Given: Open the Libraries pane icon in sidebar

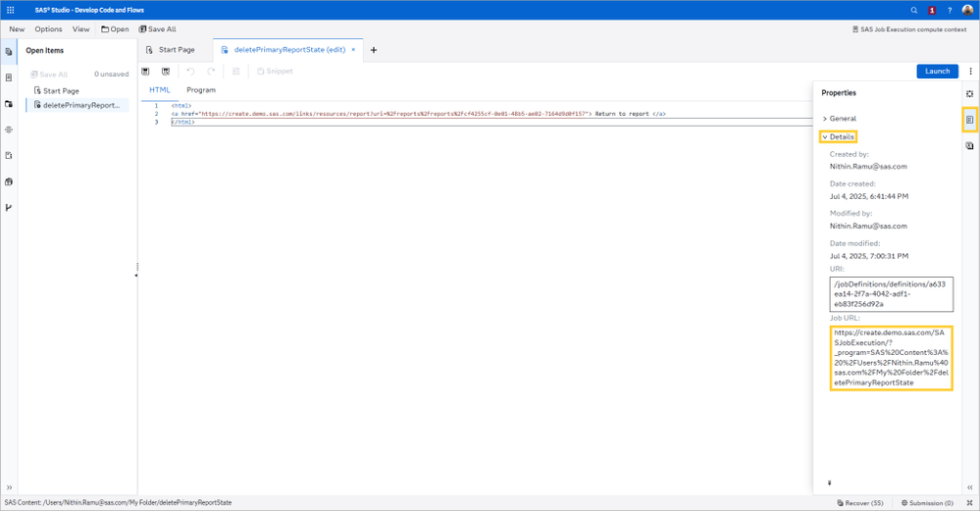Looking at the screenshot, I should click(x=8, y=181).
